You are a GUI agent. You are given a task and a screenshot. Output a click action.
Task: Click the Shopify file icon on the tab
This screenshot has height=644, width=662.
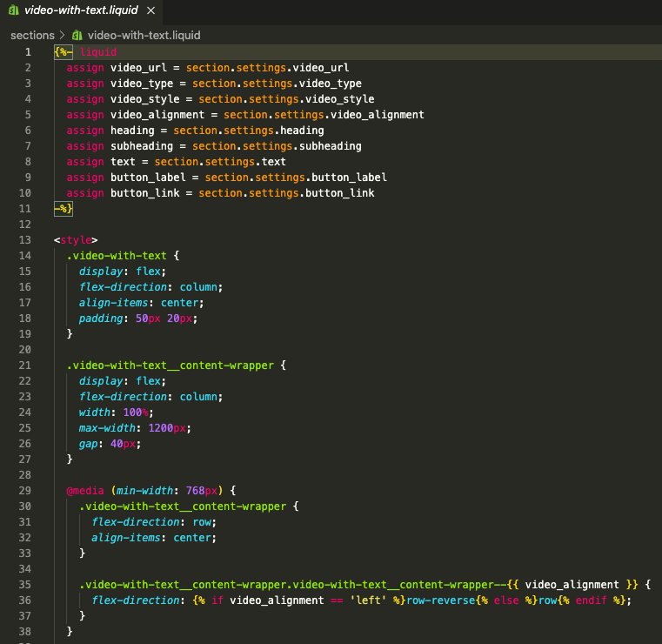point(14,10)
